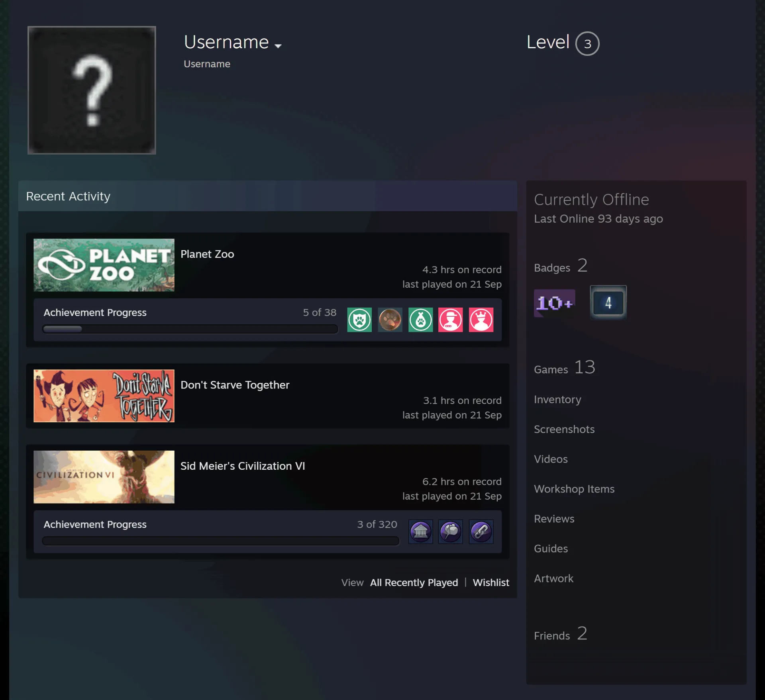Open the Planet Zoo title link
765x700 pixels.
[207, 254]
